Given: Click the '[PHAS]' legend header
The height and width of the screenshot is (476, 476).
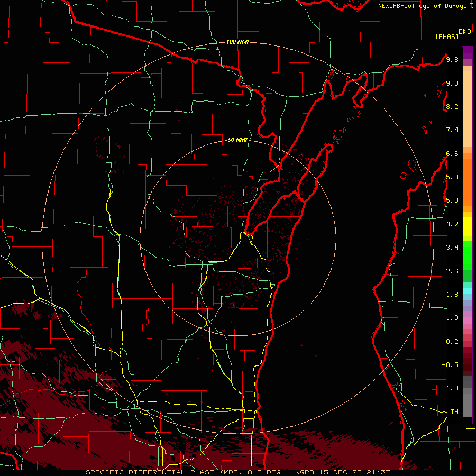Looking at the screenshot, I should coord(447,36).
